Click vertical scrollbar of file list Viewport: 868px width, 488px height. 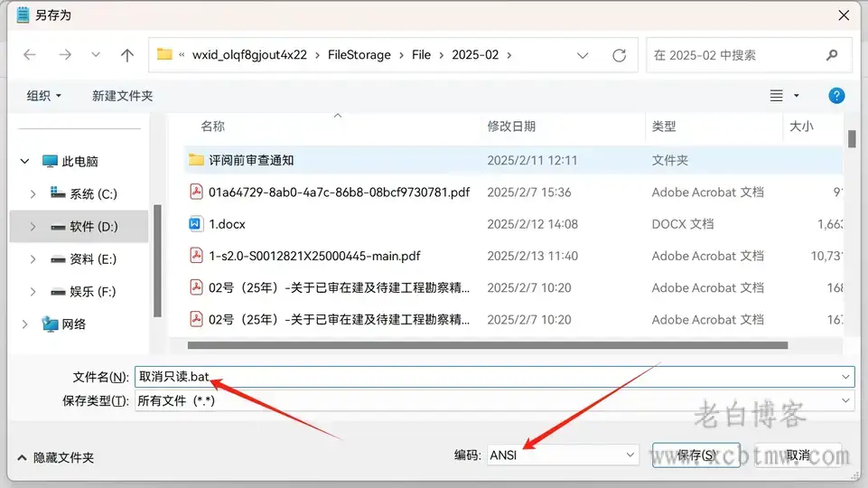pos(852,138)
